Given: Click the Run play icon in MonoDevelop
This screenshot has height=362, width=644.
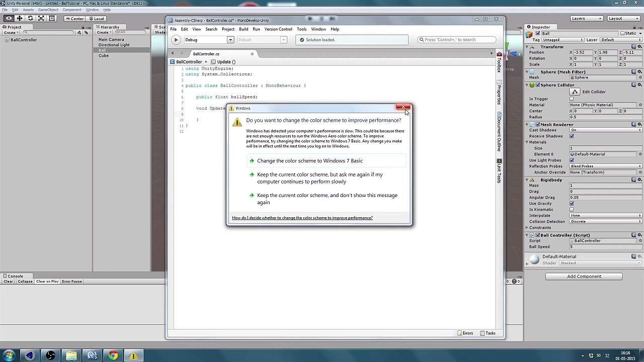Looking at the screenshot, I should (176, 40).
